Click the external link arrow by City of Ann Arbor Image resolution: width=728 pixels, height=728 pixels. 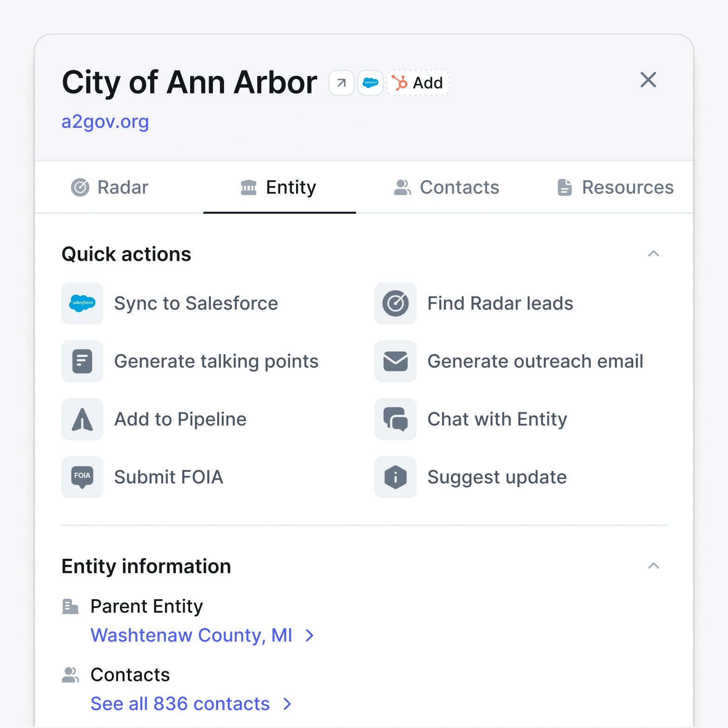(341, 82)
